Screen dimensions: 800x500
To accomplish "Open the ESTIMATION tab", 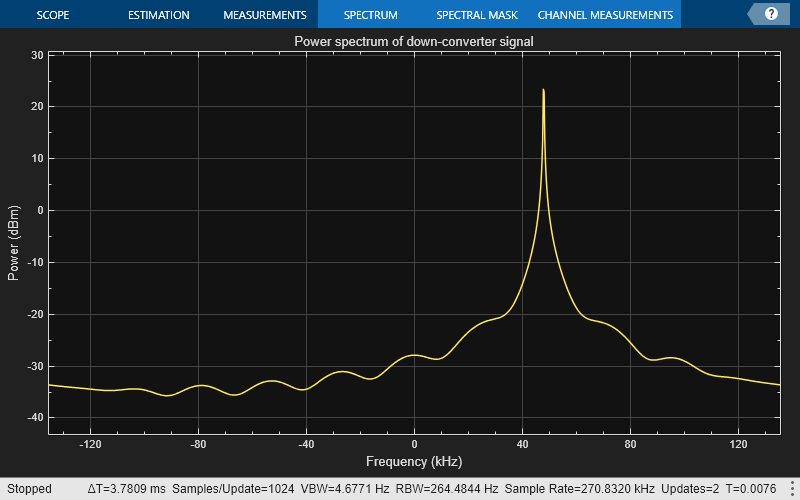I will coord(158,15).
